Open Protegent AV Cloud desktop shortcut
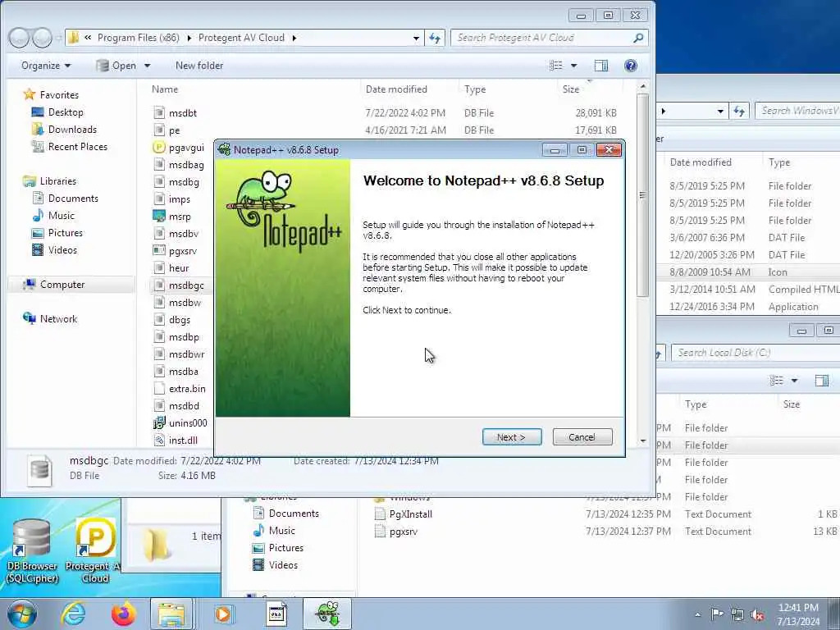The width and height of the screenshot is (840, 630). tap(95, 550)
